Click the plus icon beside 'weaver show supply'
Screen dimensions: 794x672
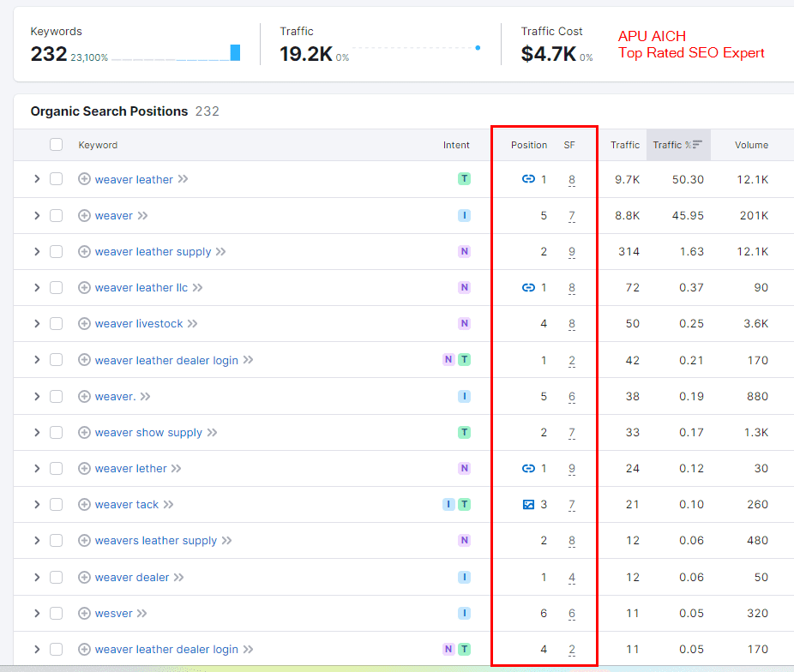coord(84,433)
